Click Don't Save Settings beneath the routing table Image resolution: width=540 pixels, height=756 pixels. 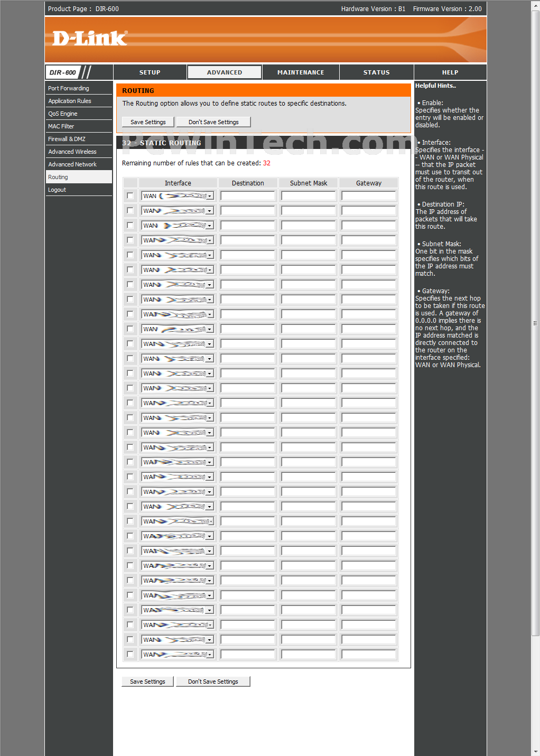pos(213,682)
